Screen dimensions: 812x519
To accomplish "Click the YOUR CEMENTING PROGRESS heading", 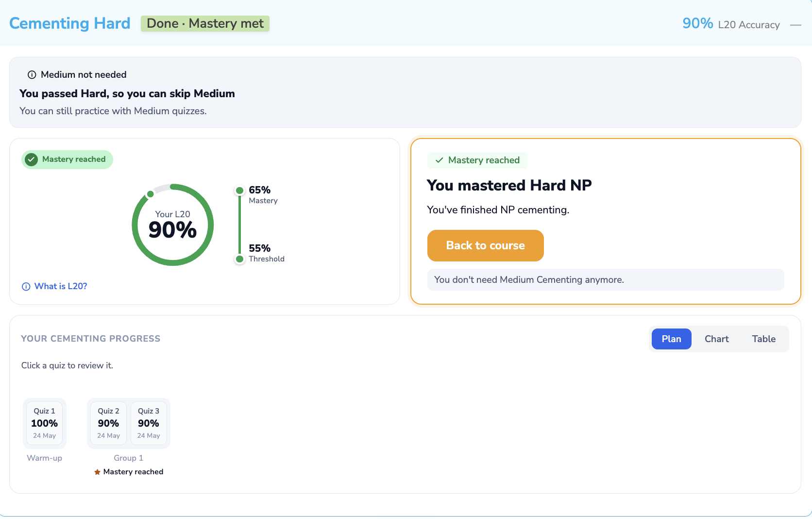I will (x=91, y=339).
